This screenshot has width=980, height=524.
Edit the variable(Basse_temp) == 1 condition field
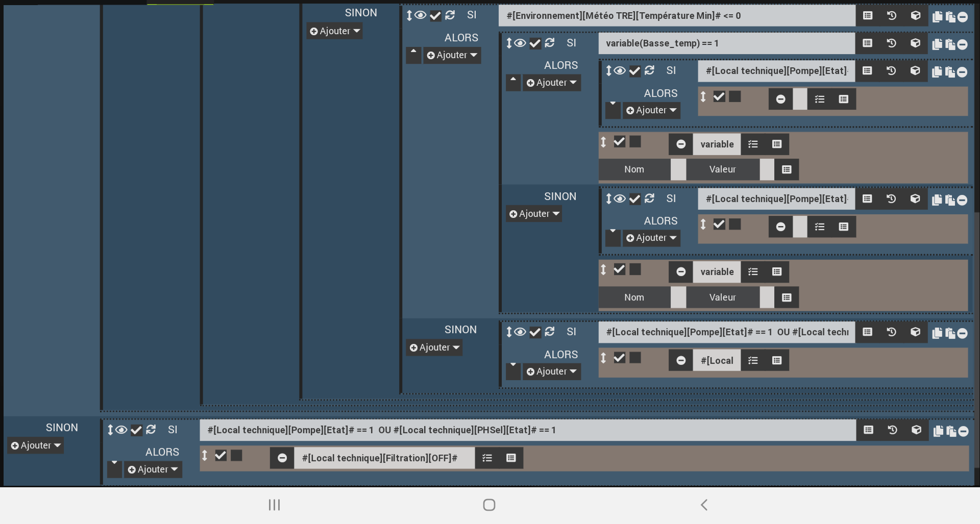pyautogui.click(x=726, y=43)
